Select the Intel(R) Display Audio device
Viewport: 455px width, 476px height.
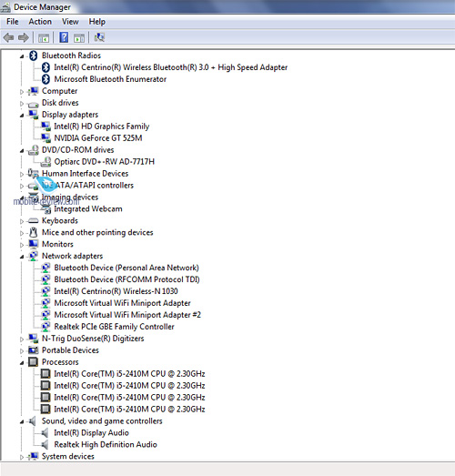click(x=91, y=433)
